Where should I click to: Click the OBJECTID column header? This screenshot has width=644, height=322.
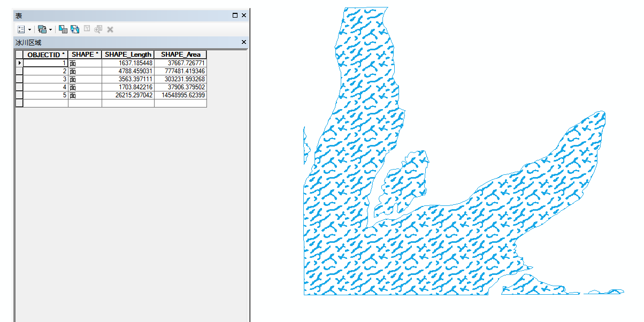click(x=46, y=55)
